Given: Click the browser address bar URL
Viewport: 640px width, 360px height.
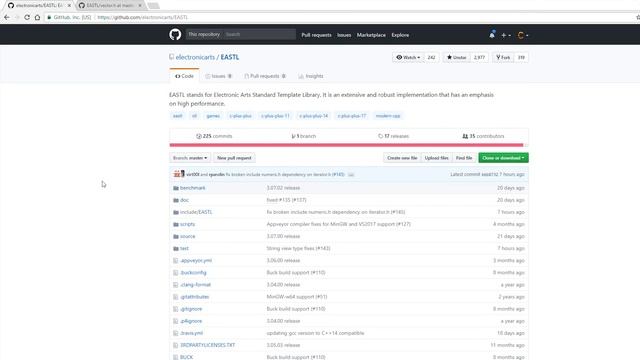Looking at the screenshot, I should (142, 18).
